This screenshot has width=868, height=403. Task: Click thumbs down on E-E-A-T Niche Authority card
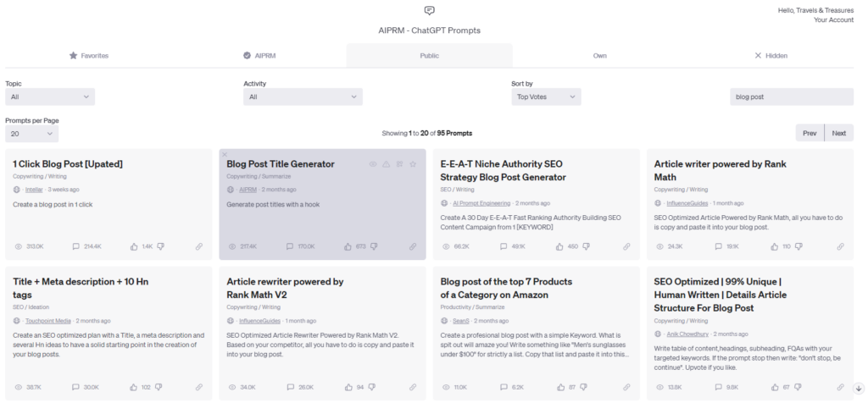pos(587,246)
